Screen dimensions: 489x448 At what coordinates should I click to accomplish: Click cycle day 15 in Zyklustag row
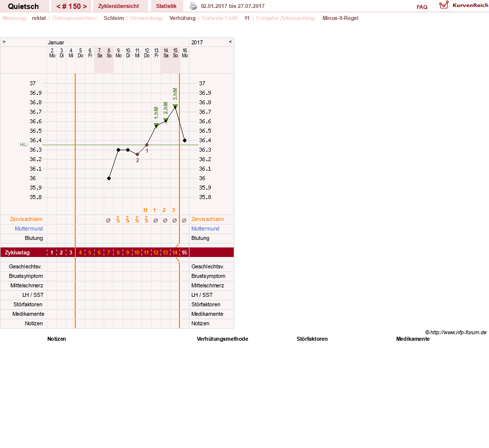click(184, 252)
